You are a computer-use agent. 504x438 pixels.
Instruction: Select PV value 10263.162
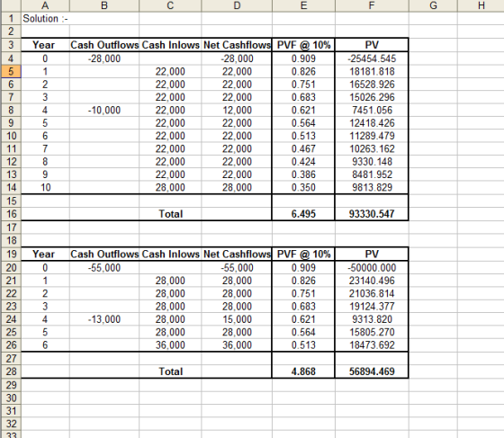(x=372, y=148)
